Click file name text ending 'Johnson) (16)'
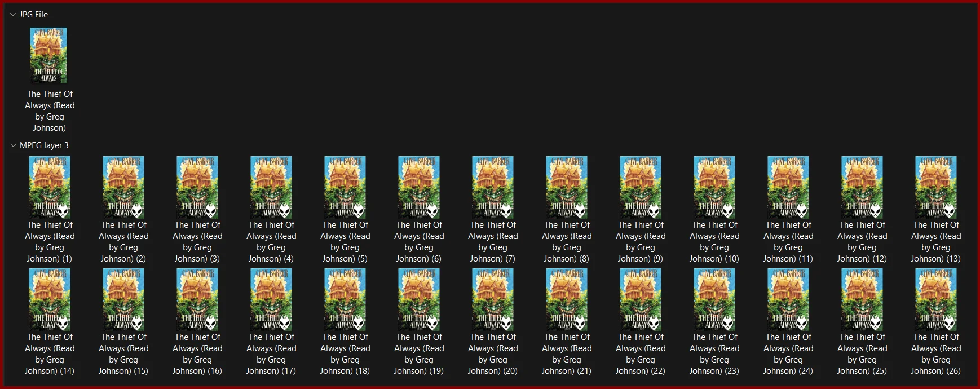Viewport: 980px width, 389px height. click(197, 354)
